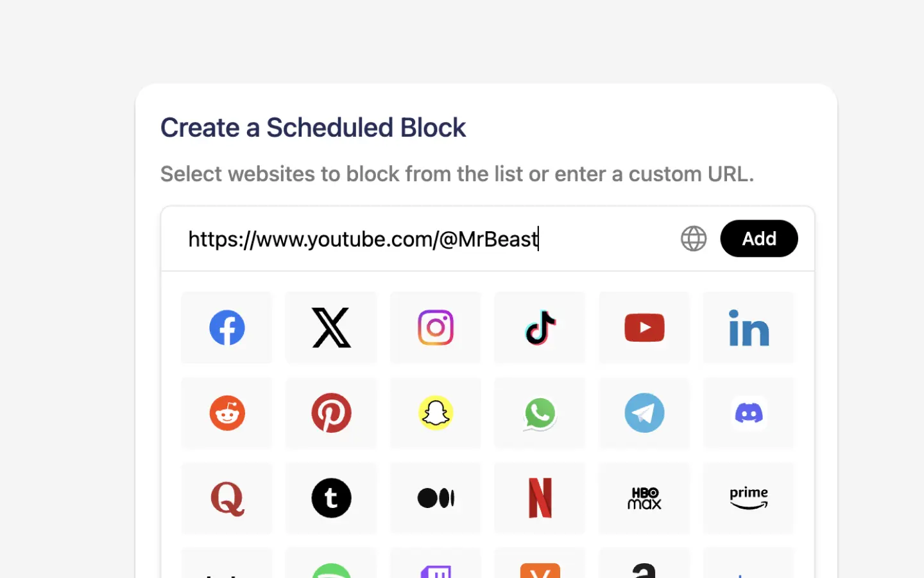
Task: Pick the TikTok site tile
Action: pyautogui.click(x=540, y=328)
